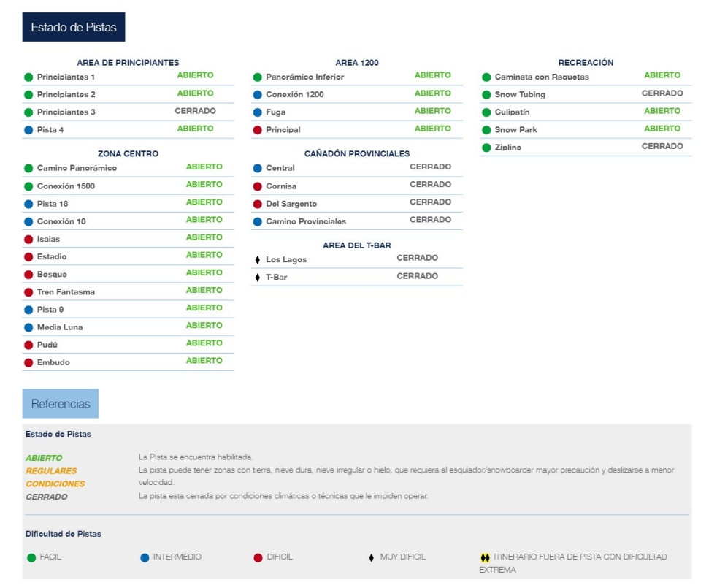Click the blue dot beside Pista 18
Image resolution: width=717 pixels, height=588 pixels.
(x=28, y=205)
